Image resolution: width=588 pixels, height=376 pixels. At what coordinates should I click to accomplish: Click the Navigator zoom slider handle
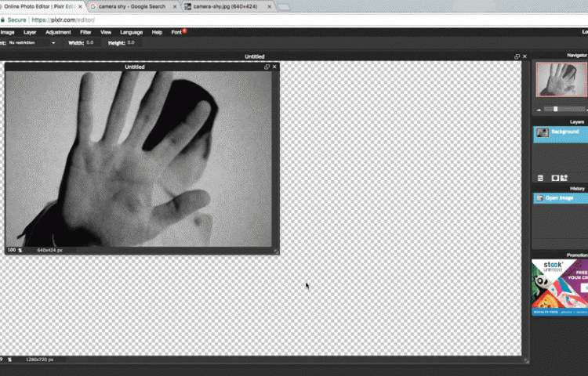tap(555, 109)
